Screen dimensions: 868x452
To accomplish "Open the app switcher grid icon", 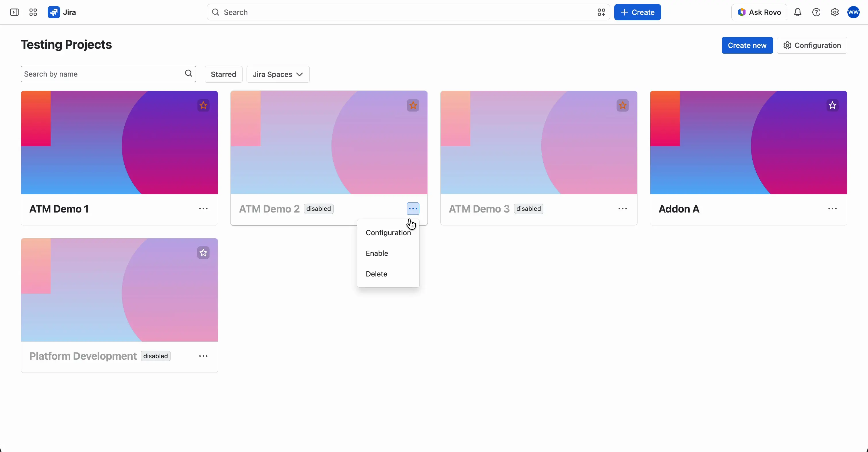I will [x=33, y=12].
